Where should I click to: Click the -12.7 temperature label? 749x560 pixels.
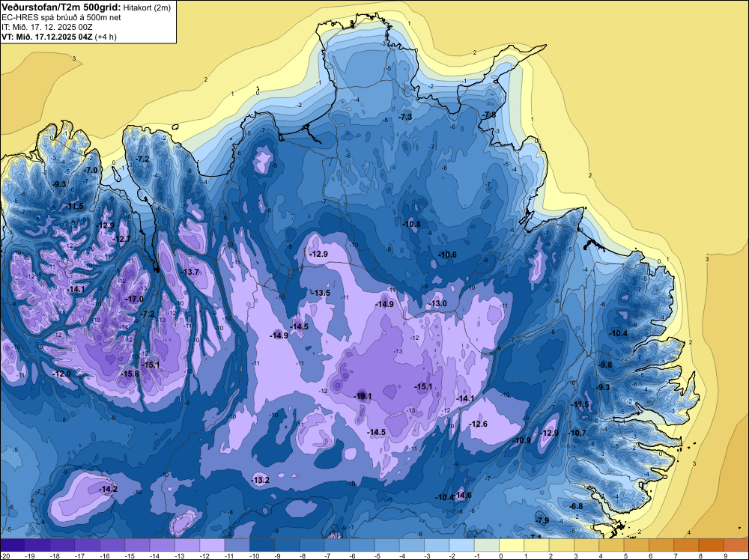point(122,239)
